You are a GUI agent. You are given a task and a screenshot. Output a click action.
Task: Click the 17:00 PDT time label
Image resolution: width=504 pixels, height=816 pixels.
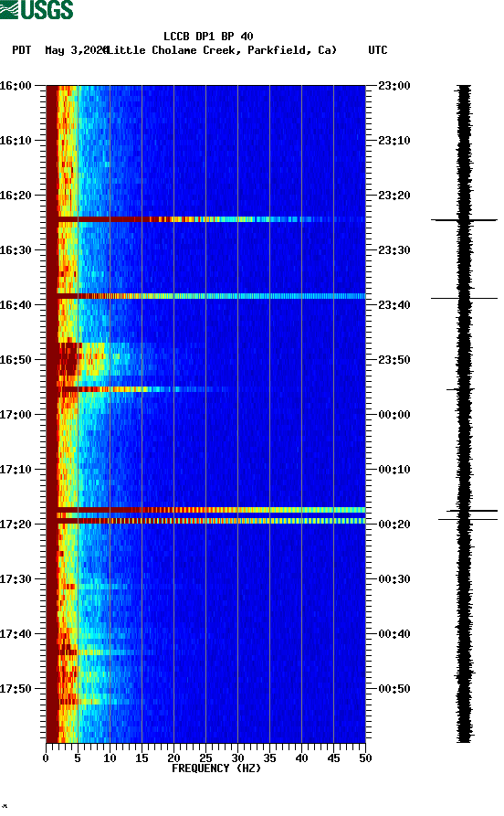[16, 415]
